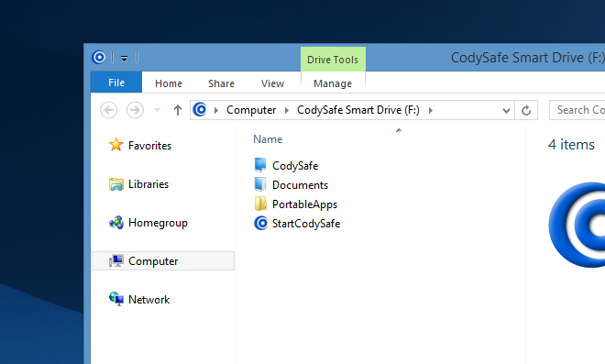The height and width of the screenshot is (364, 605).
Task: Click the Computer monitor icon in sidebar
Action: tap(115, 261)
